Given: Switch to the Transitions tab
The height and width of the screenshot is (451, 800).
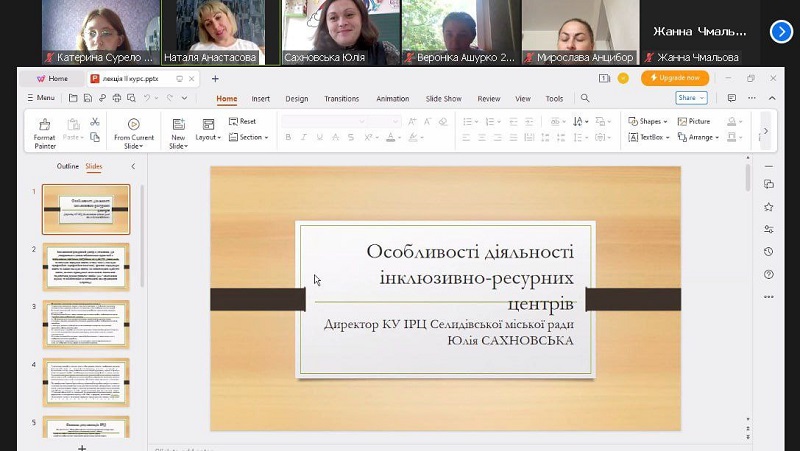Looking at the screenshot, I should tap(341, 99).
